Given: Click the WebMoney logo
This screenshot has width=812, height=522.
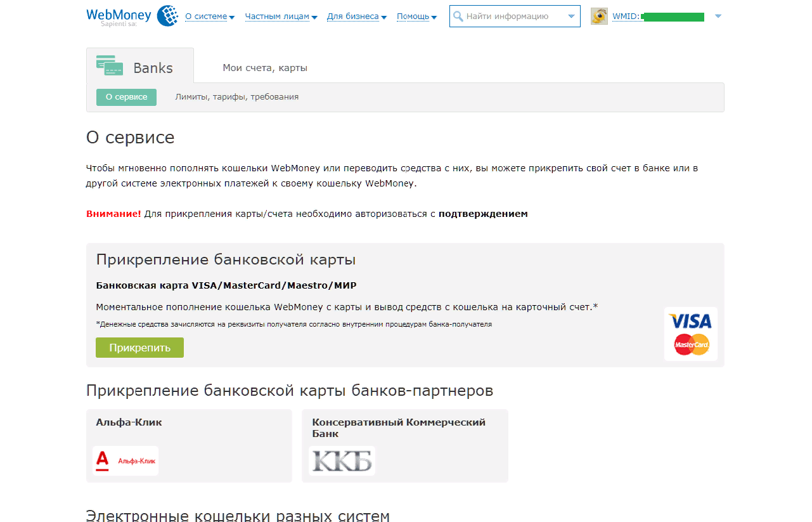Looking at the screenshot, I should (119, 16).
